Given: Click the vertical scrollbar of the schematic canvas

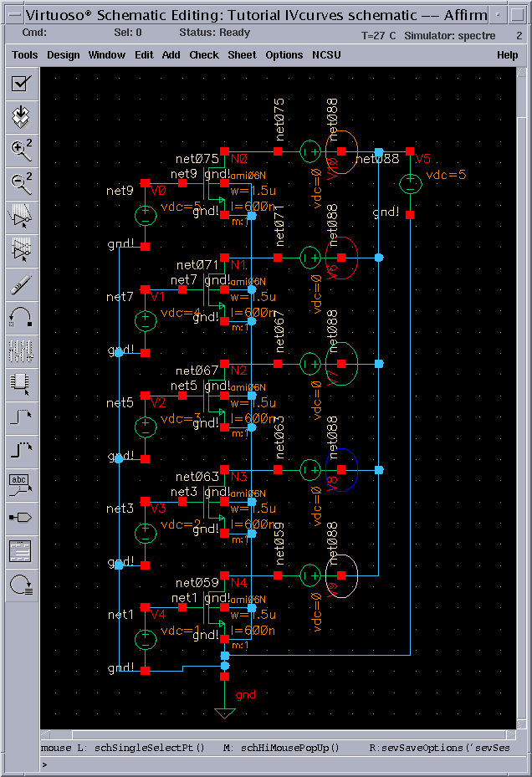Looking at the screenshot, I should pos(521,397).
